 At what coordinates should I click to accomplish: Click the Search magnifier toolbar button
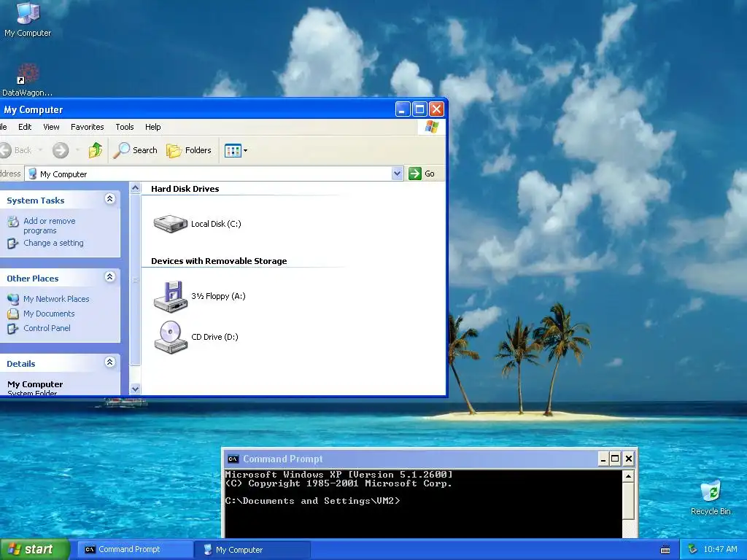[135, 150]
